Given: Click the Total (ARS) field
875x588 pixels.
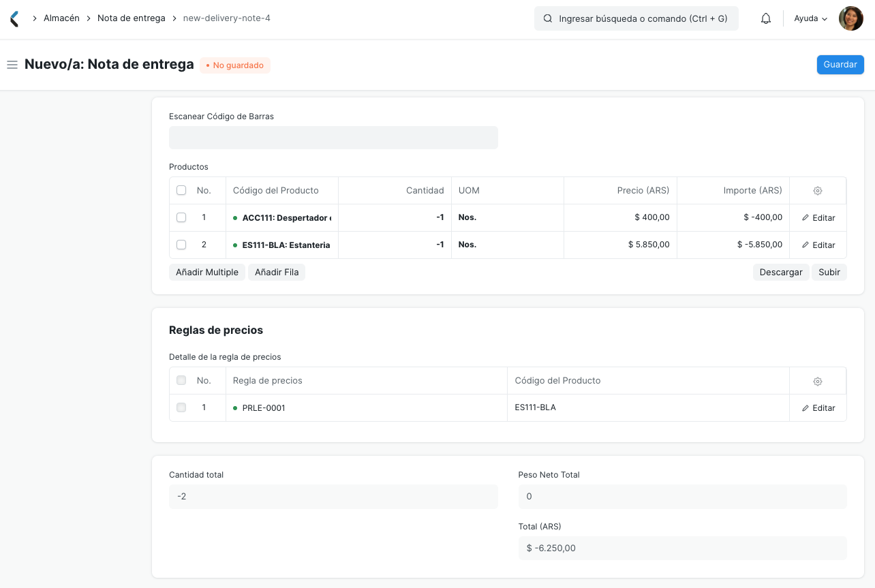Looking at the screenshot, I should tap(683, 548).
